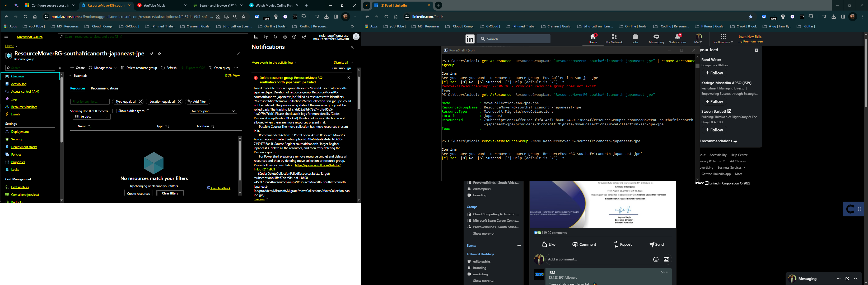Click LinkedIn logo
The image size is (868, 285).
(x=470, y=39)
